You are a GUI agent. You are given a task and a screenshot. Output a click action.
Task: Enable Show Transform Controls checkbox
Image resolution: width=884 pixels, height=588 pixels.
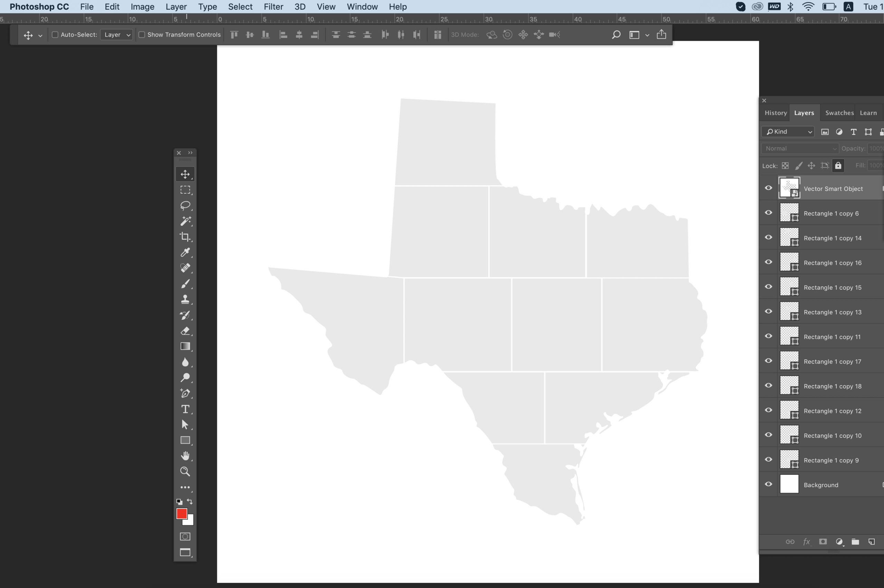coord(142,35)
